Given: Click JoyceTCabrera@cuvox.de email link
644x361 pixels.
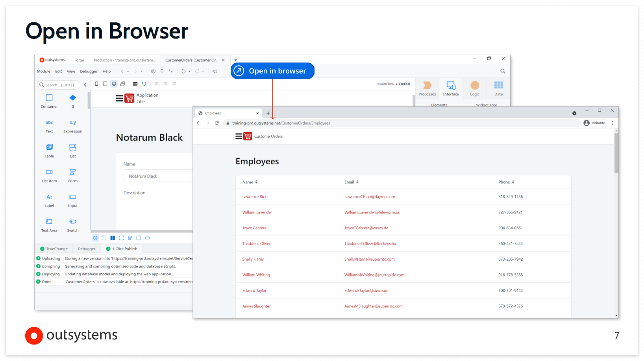Looking at the screenshot, I should point(366,228).
